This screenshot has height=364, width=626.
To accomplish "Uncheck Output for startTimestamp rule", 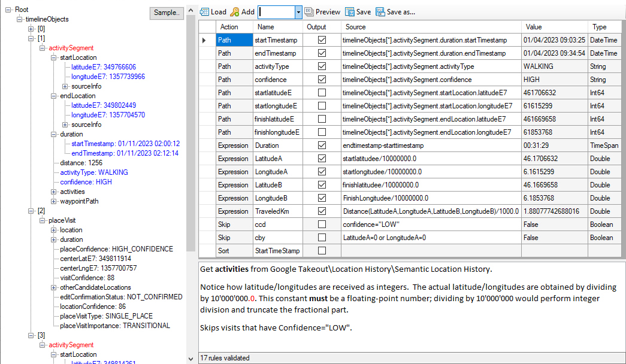I will coord(322,40).
